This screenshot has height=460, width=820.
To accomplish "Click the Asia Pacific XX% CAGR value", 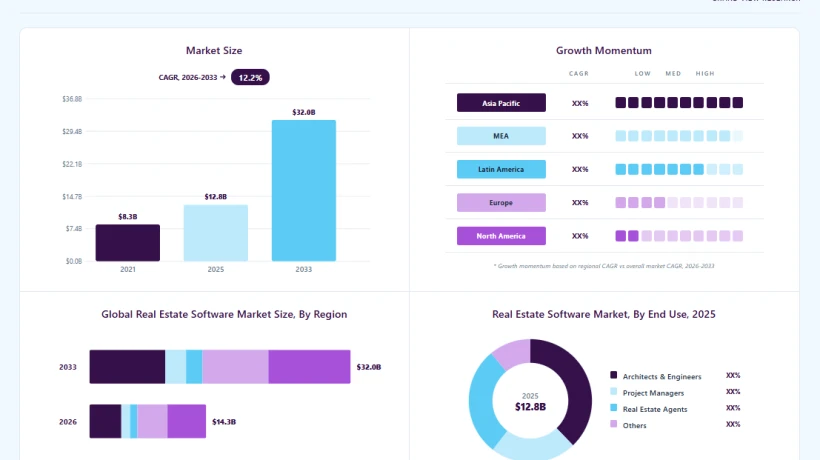I will click(580, 104).
